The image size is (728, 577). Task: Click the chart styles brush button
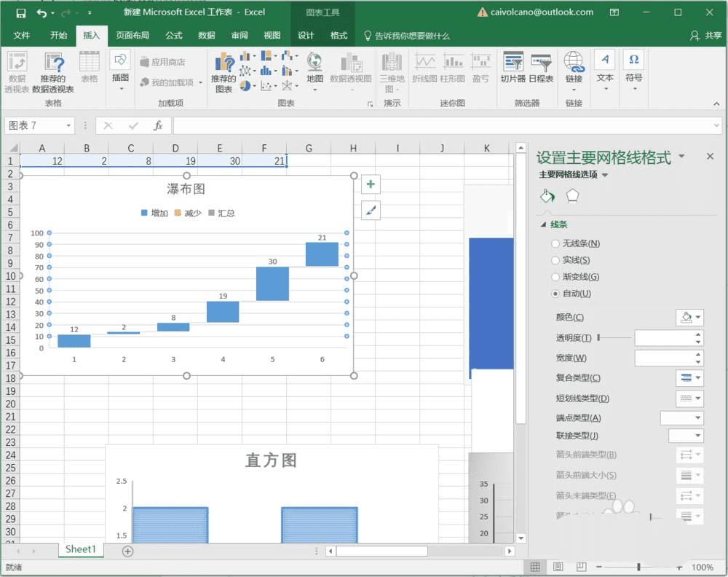point(371,211)
